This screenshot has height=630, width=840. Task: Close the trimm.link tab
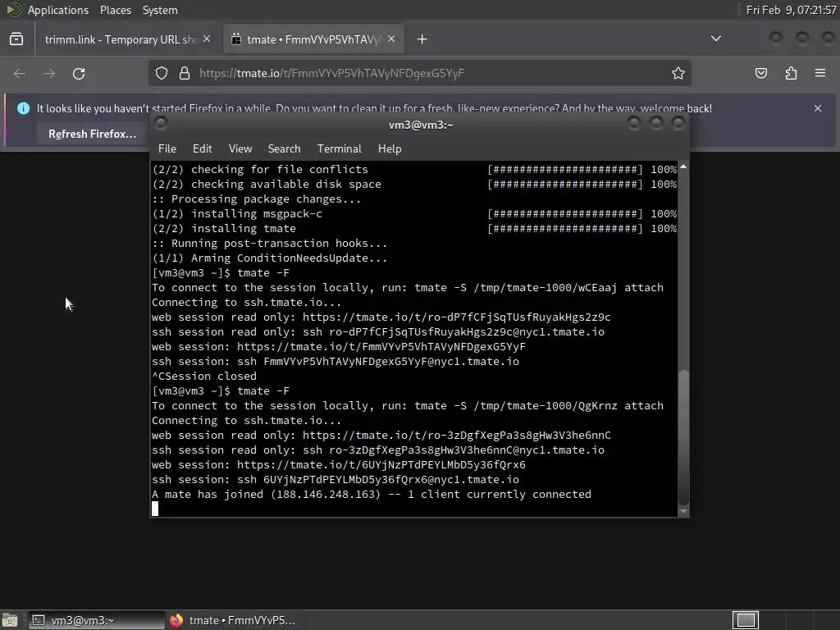(x=207, y=39)
